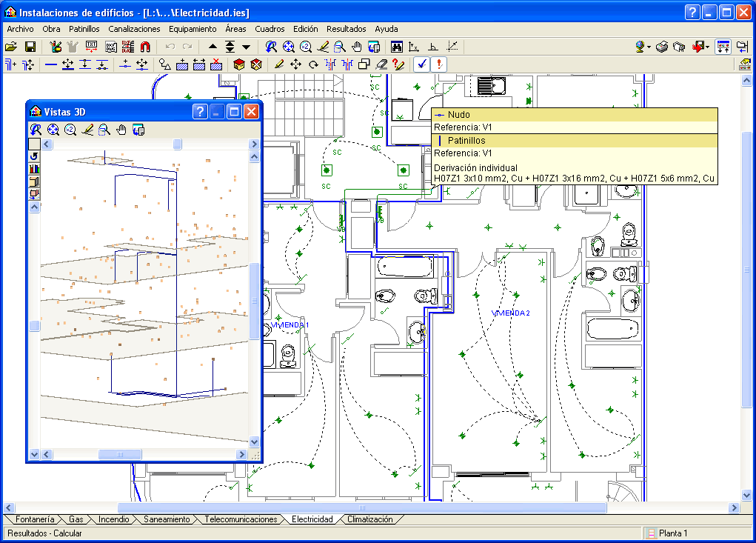The width and height of the screenshot is (756, 543).
Task: Toggle the blue checkmark verification button
Action: click(422, 64)
